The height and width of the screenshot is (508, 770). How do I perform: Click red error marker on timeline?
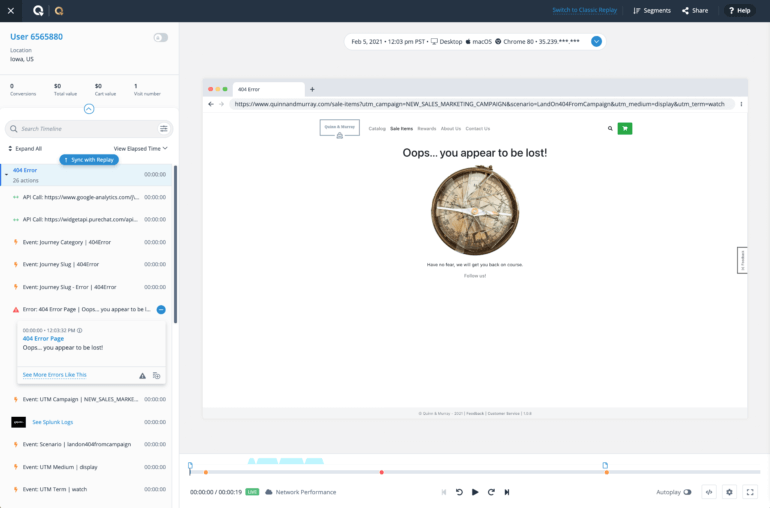[382, 473]
